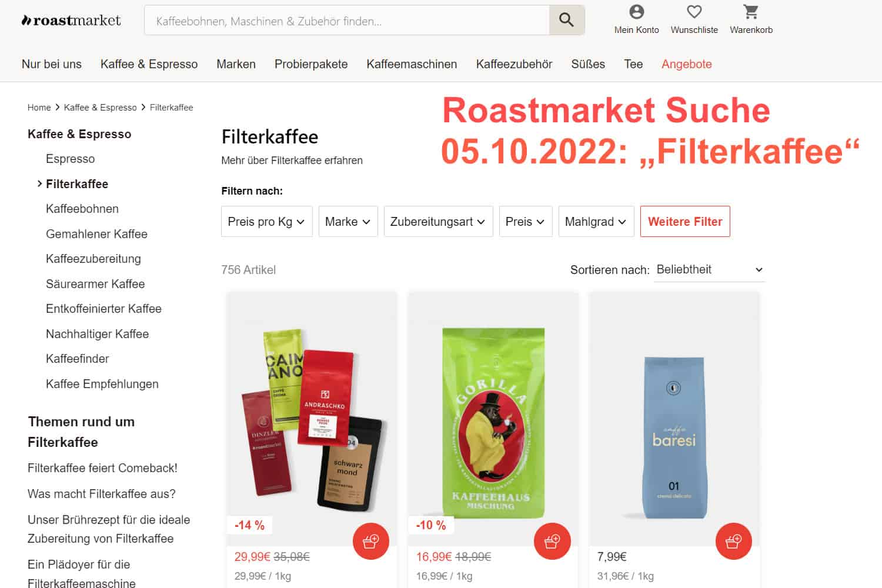
Task: Focus the coffee search input field
Action: (347, 20)
